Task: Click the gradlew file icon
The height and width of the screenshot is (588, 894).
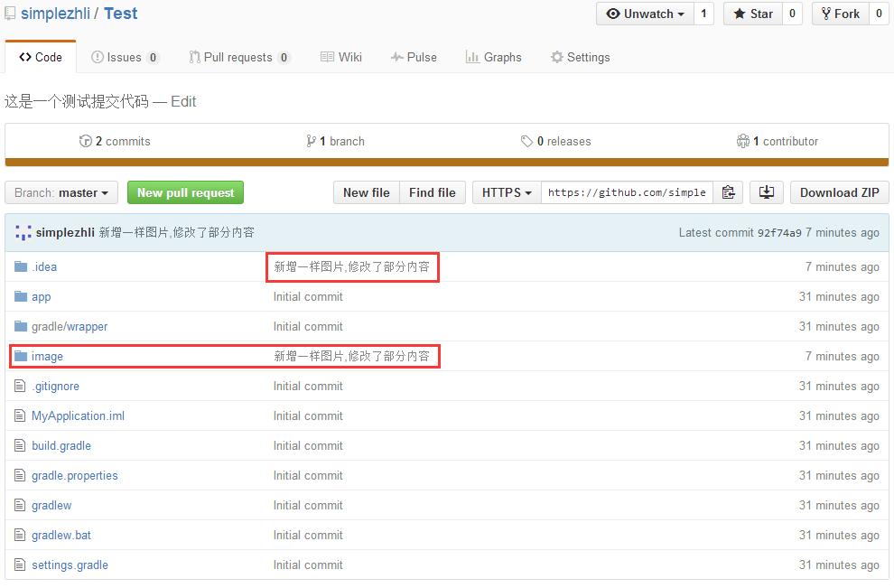Action: pyautogui.click(x=20, y=505)
